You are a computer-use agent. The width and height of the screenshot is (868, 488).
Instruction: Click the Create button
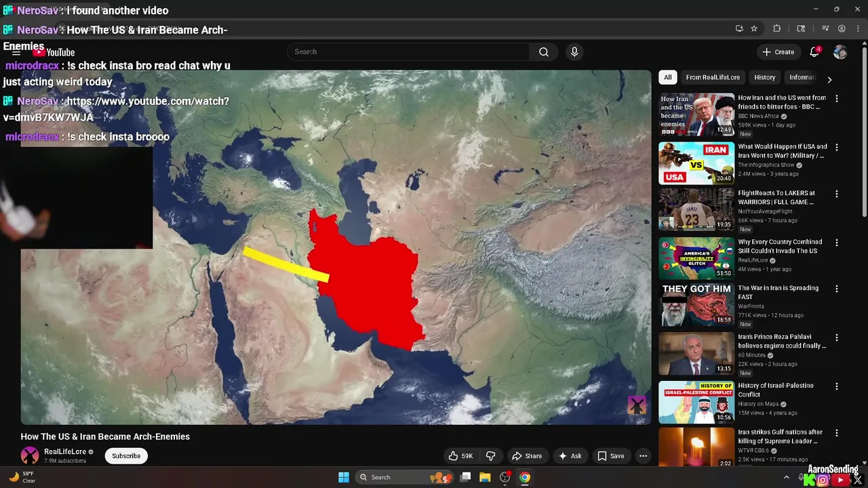coord(778,52)
